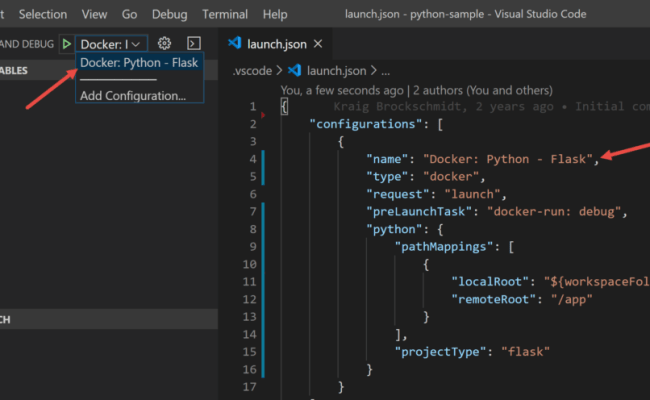
Task: Click the "remoteRoot" key
Action: 494,299
